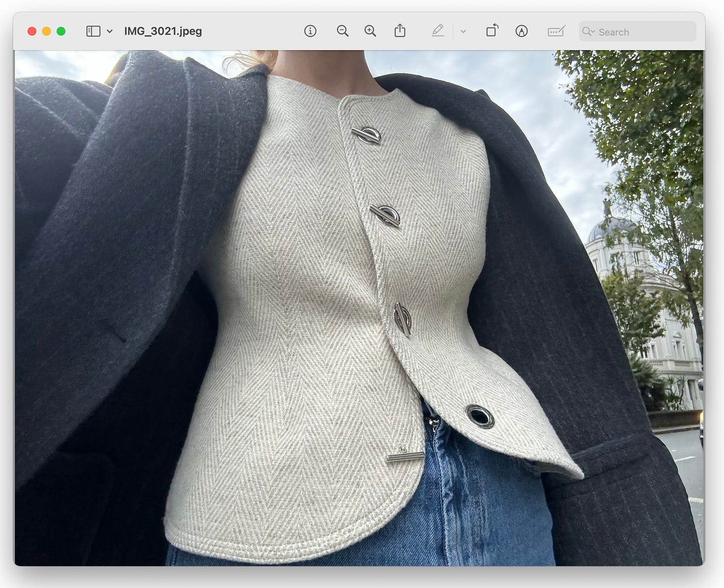Click the displayed photo of the vest

tap(359, 308)
